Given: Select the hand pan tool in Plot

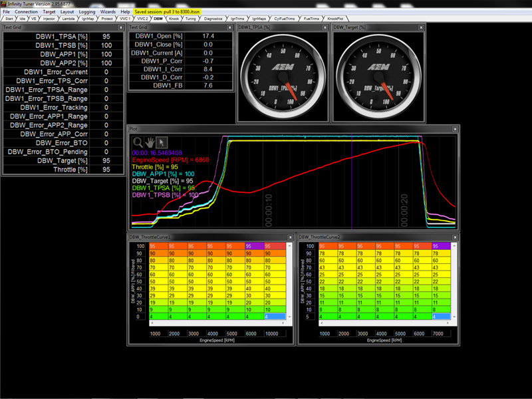Looking at the screenshot, I should point(150,142).
